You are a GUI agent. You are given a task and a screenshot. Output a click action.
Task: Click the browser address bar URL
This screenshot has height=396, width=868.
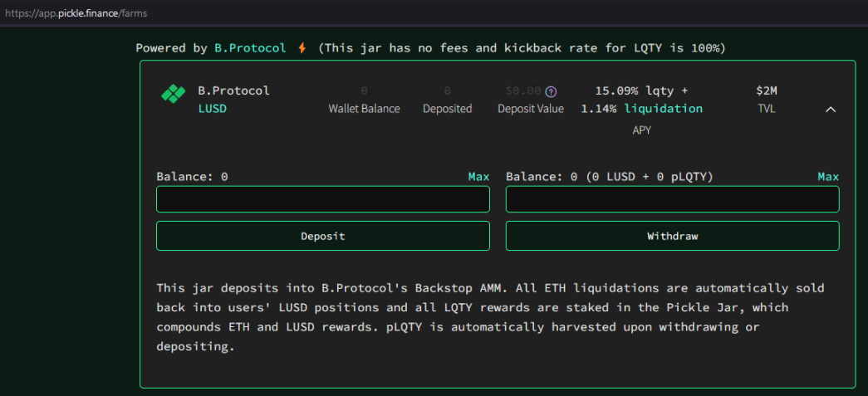tap(76, 12)
